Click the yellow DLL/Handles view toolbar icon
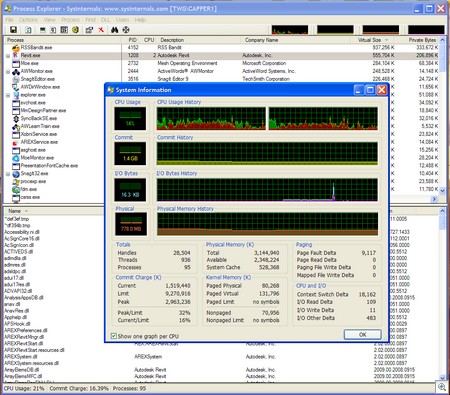 [x=75, y=30]
